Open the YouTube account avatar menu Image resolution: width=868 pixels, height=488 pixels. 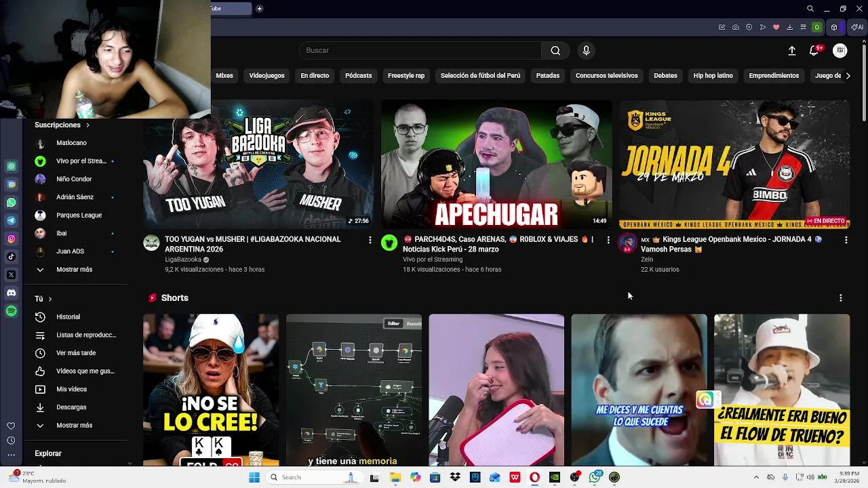[x=840, y=50]
